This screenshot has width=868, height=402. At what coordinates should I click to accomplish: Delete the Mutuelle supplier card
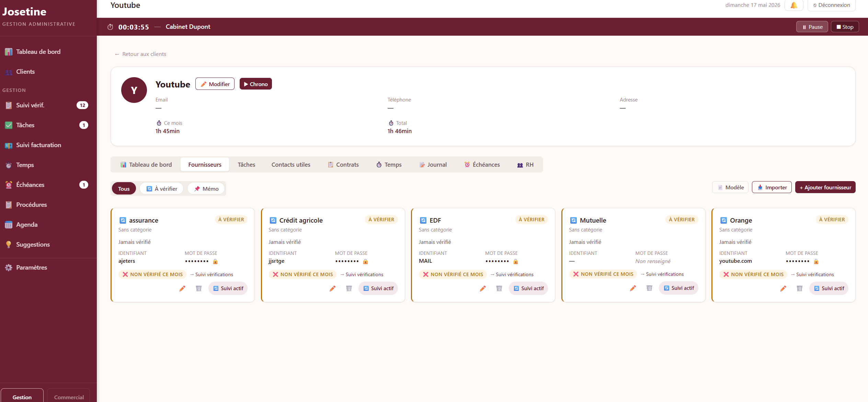649,288
